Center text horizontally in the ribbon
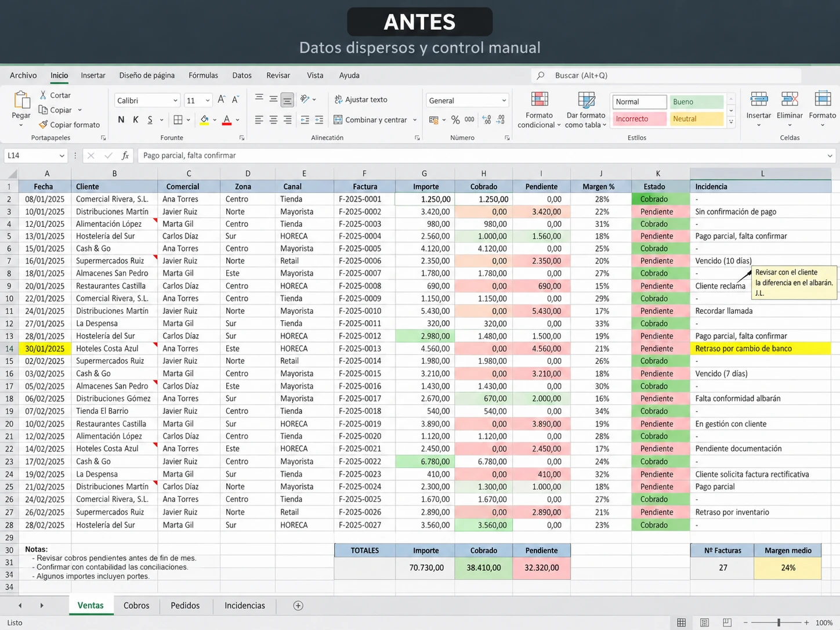 (273, 120)
